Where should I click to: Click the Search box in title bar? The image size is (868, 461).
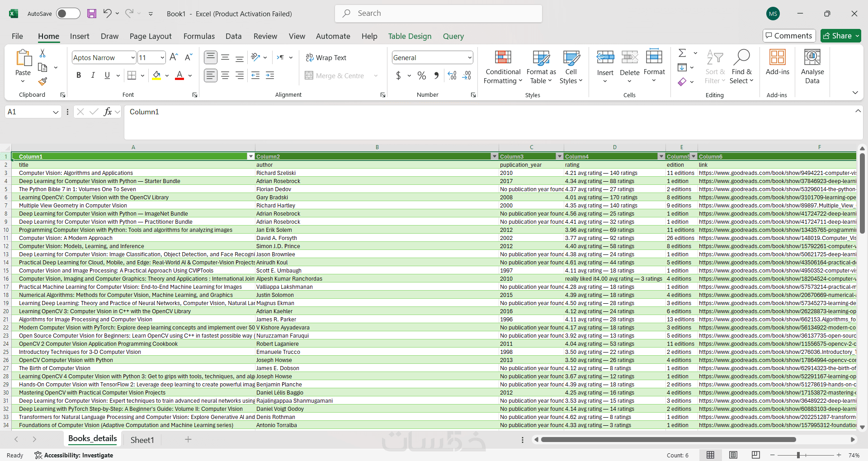tap(439, 14)
